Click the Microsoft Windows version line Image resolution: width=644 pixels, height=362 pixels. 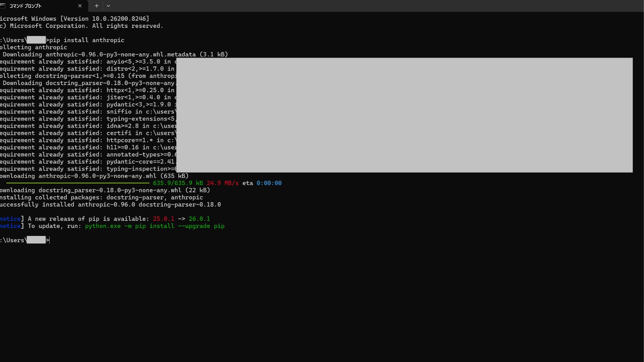click(74, 18)
